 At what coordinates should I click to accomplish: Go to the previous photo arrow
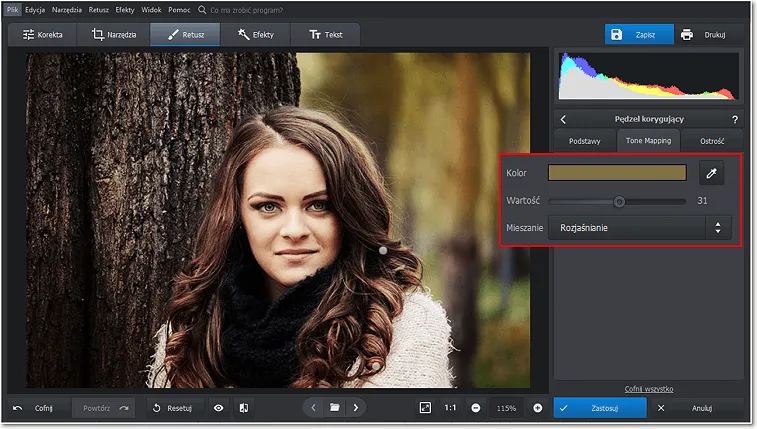(313, 408)
